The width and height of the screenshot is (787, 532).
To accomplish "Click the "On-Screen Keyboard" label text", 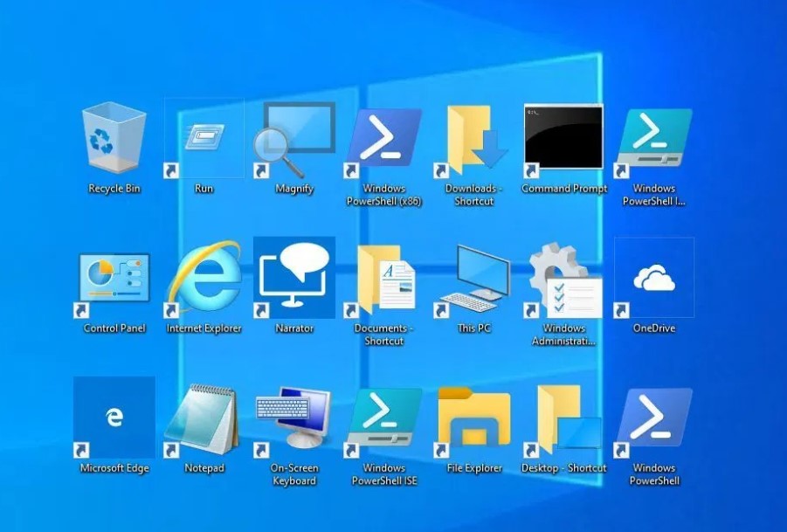I will [x=294, y=474].
